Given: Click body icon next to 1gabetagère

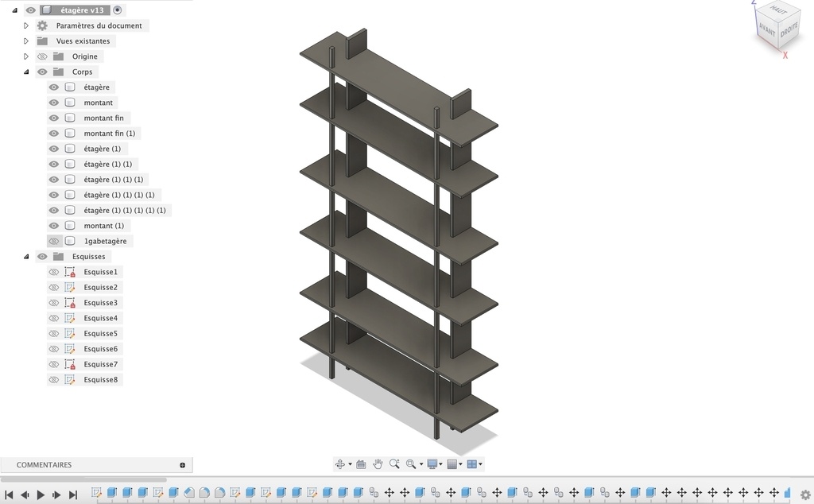Looking at the screenshot, I should click(70, 241).
